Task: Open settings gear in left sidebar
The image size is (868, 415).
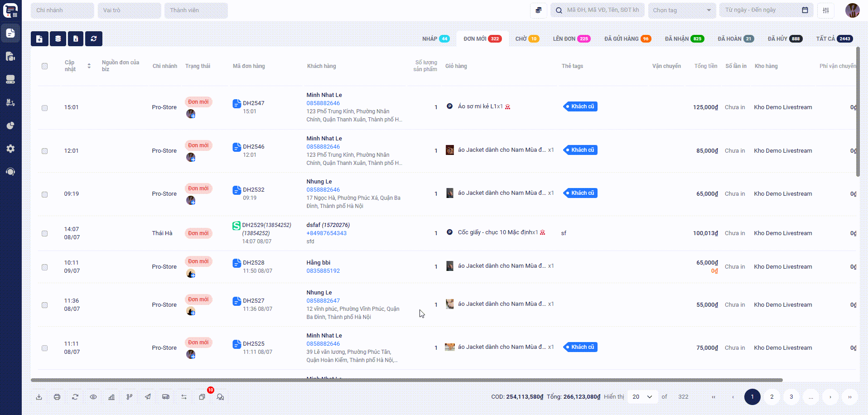Action: (x=10, y=149)
